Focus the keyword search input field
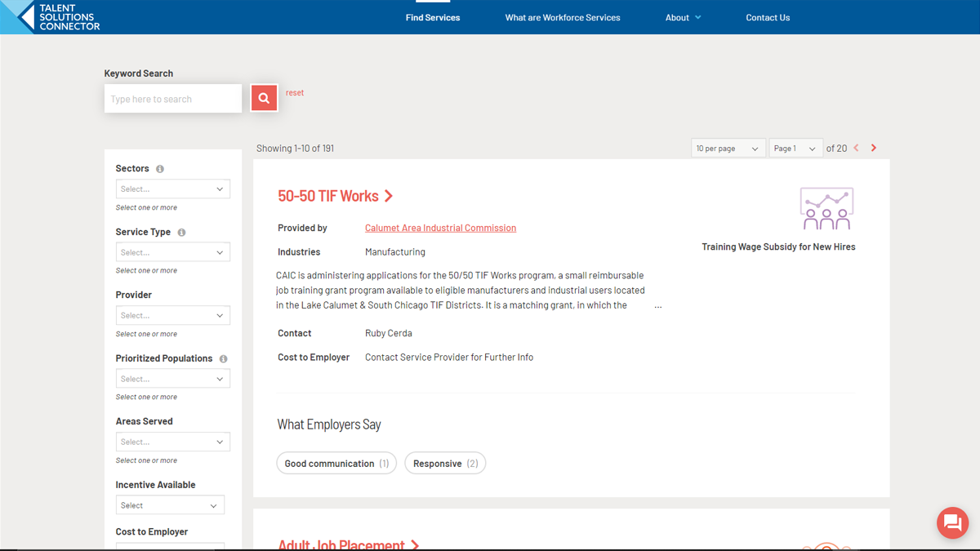 (x=173, y=99)
